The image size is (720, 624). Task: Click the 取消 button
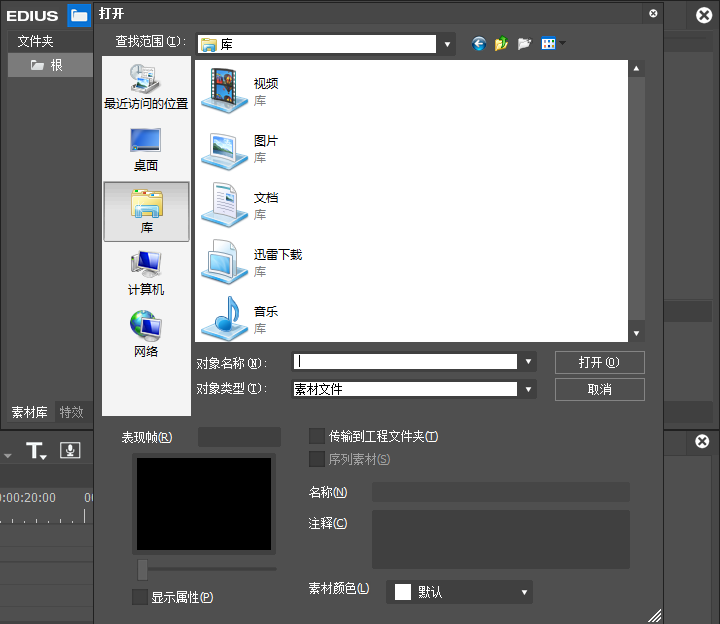point(599,389)
